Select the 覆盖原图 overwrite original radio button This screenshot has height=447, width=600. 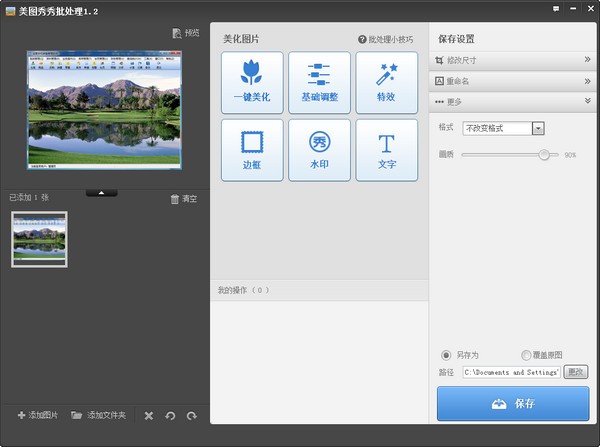[x=527, y=355]
